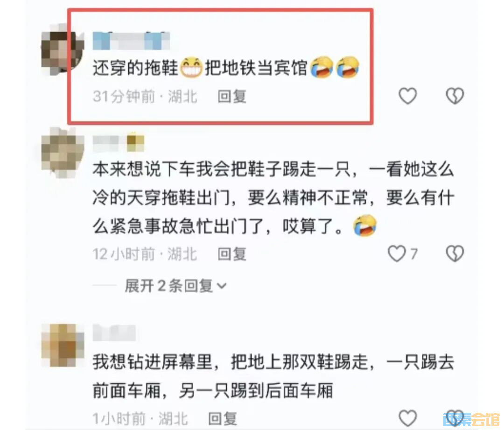The image size is (504, 430).
Task: Reply to the 1小时前 comment
Action: point(223,419)
